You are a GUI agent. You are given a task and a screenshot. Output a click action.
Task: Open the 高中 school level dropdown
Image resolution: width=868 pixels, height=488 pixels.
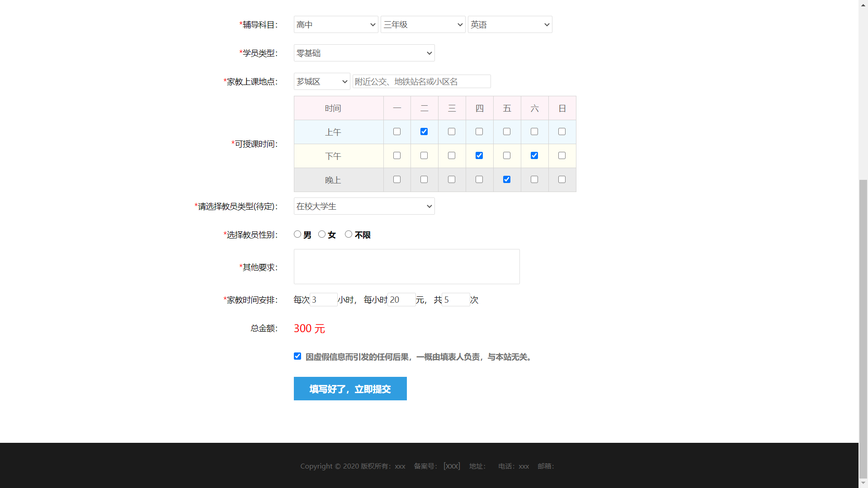336,24
